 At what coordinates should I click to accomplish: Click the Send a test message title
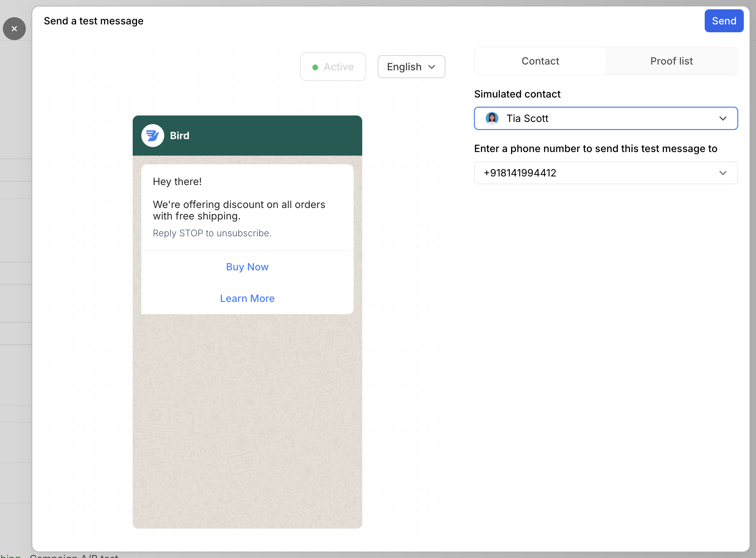pyautogui.click(x=94, y=21)
